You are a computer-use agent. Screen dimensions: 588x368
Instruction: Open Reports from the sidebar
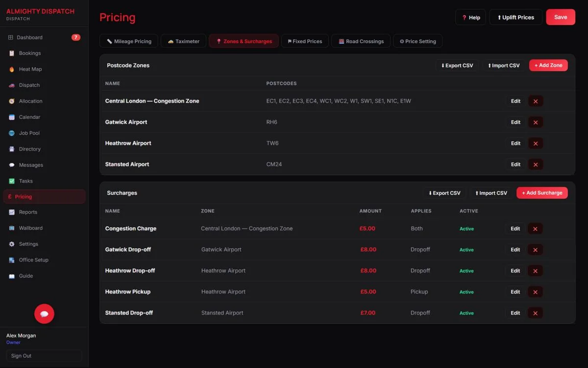point(44,212)
